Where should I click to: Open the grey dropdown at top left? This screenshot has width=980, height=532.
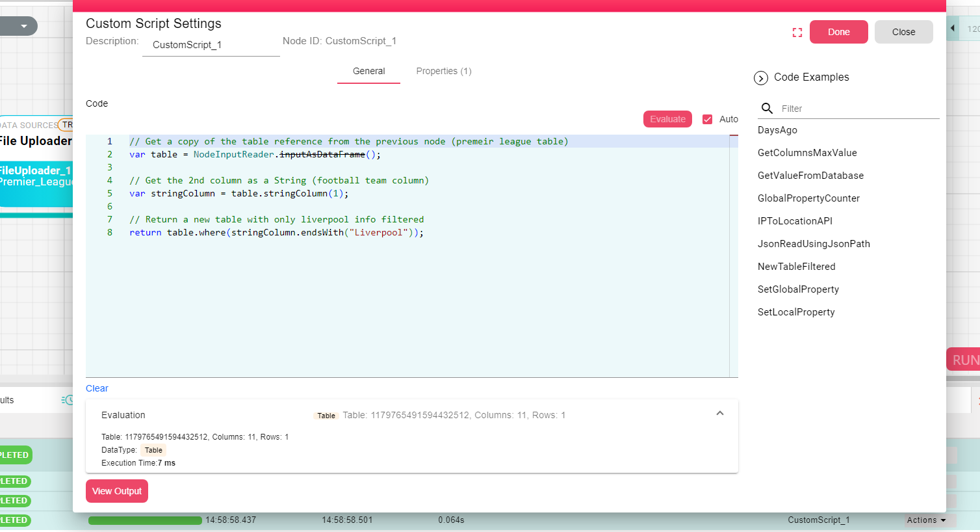tap(19, 26)
